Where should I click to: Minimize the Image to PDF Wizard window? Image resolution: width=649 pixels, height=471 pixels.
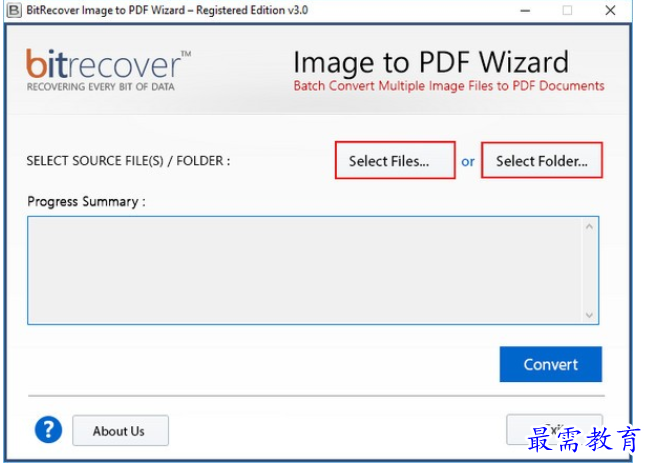tap(525, 10)
